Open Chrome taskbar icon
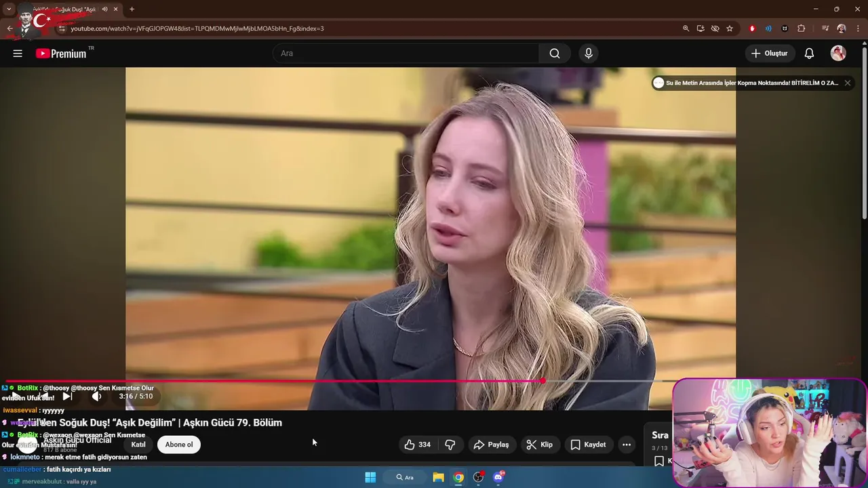The width and height of the screenshot is (868, 488). [x=458, y=477]
